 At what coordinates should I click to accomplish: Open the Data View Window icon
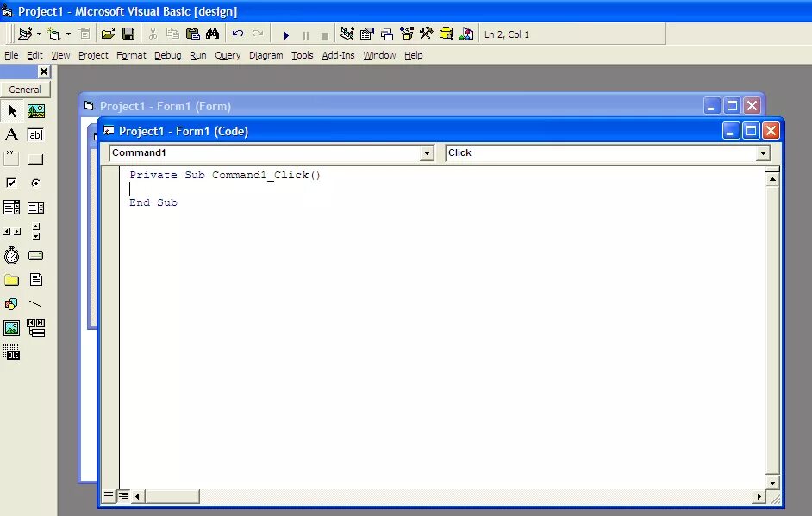pos(446,34)
